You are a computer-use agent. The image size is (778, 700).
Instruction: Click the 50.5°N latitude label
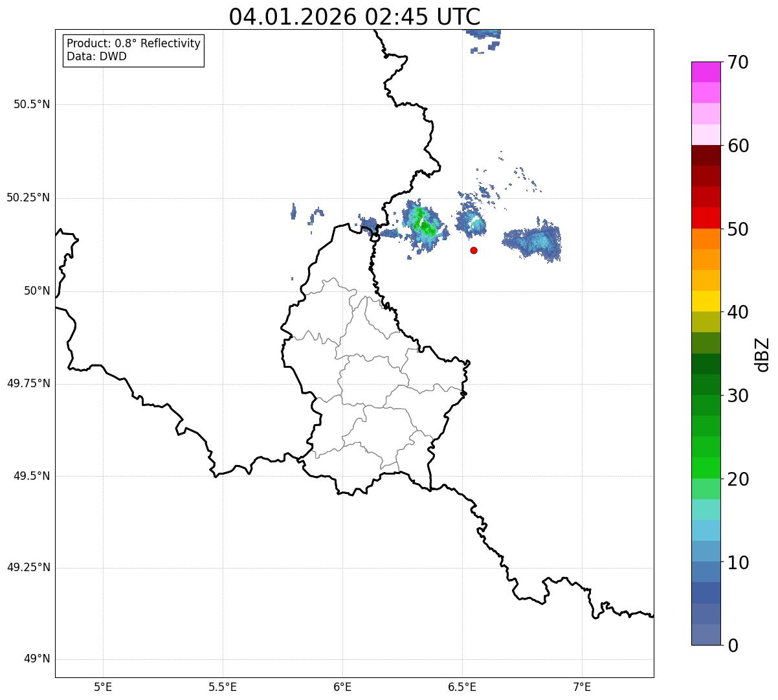[x=32, y=104]
